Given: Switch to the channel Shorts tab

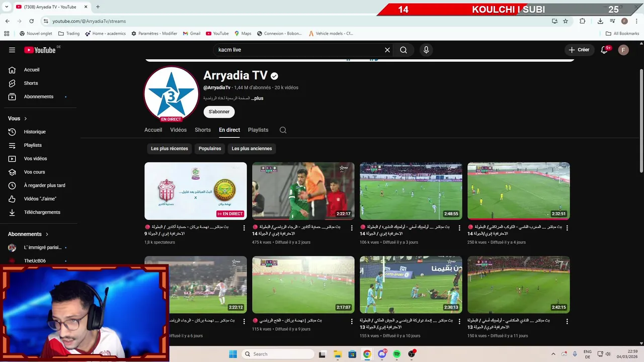Looking at the screenshot, I should (x=203, y=130).
